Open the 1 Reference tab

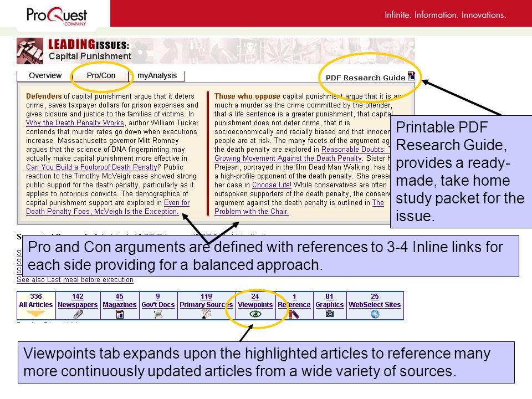pyautogui.click(x=294, y=305)
